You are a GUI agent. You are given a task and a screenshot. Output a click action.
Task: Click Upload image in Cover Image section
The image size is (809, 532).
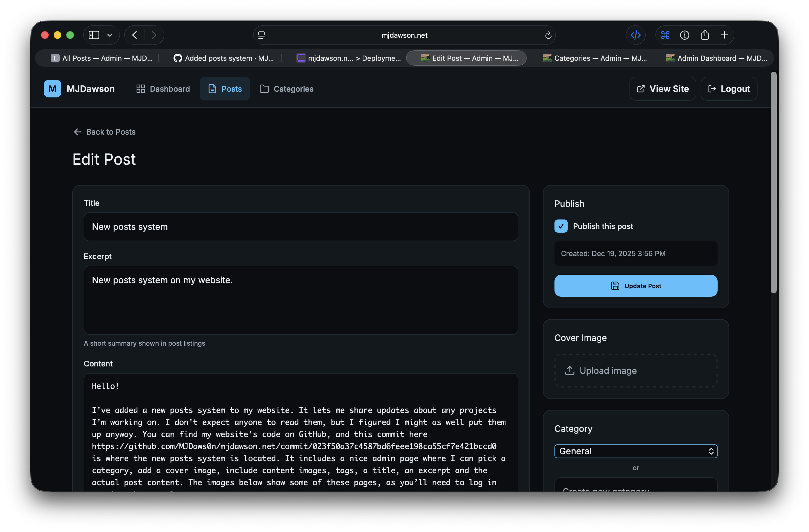pos(635,371)
